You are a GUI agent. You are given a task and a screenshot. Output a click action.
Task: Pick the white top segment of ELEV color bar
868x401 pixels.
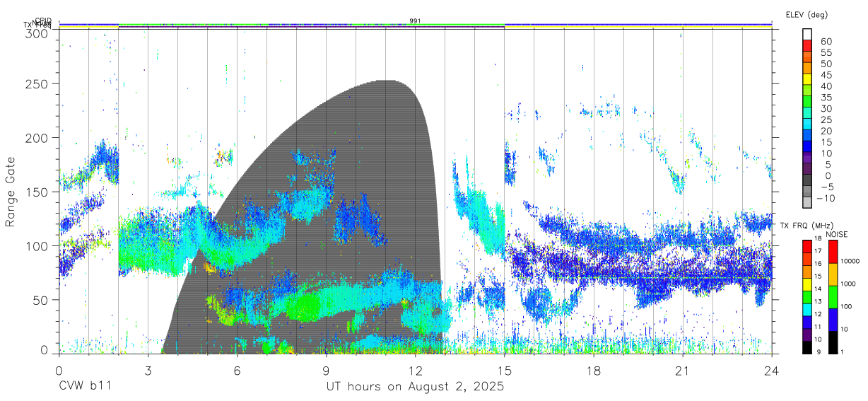coord(808,35)
